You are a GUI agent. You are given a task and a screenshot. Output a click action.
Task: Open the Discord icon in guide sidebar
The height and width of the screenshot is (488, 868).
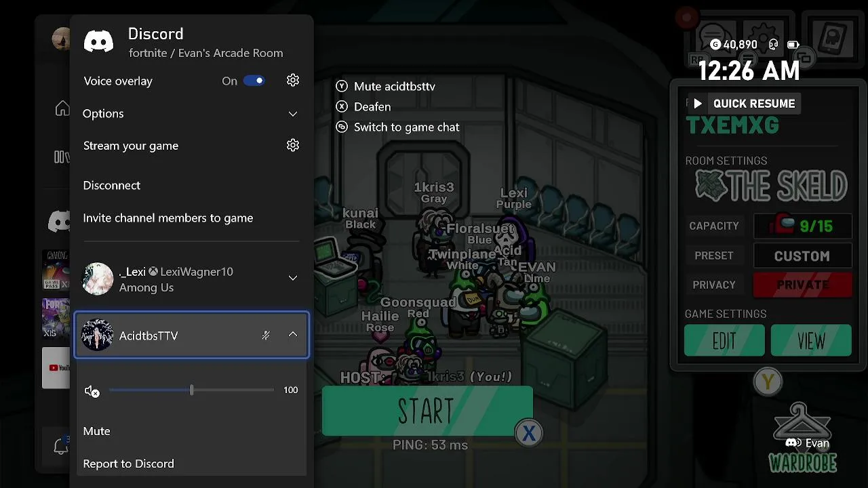(x=59, y=221)
